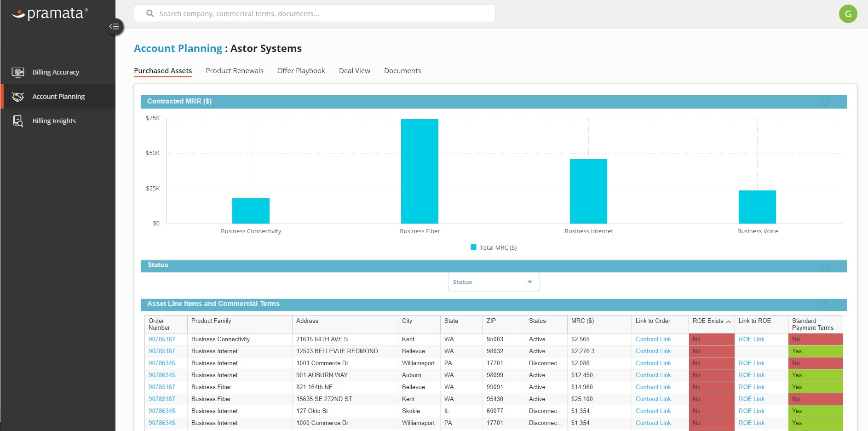Open Contract Link for 127 Okto St

653,411
